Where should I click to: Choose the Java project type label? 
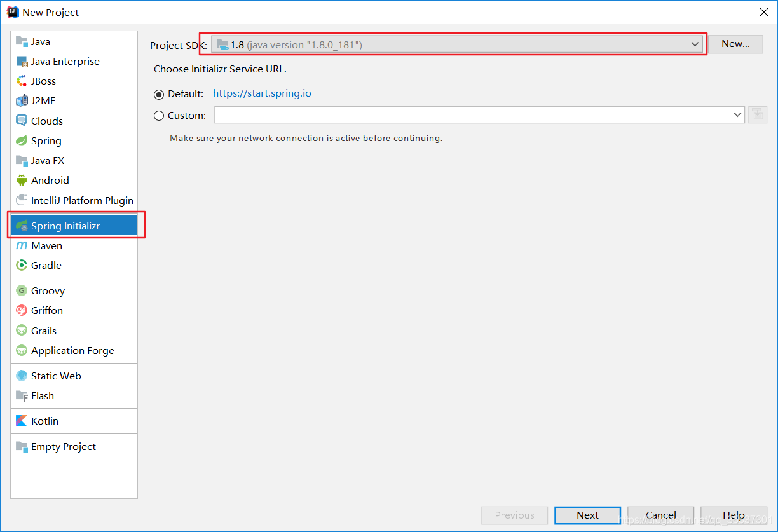pyautogui.click(x=41, y=41)
